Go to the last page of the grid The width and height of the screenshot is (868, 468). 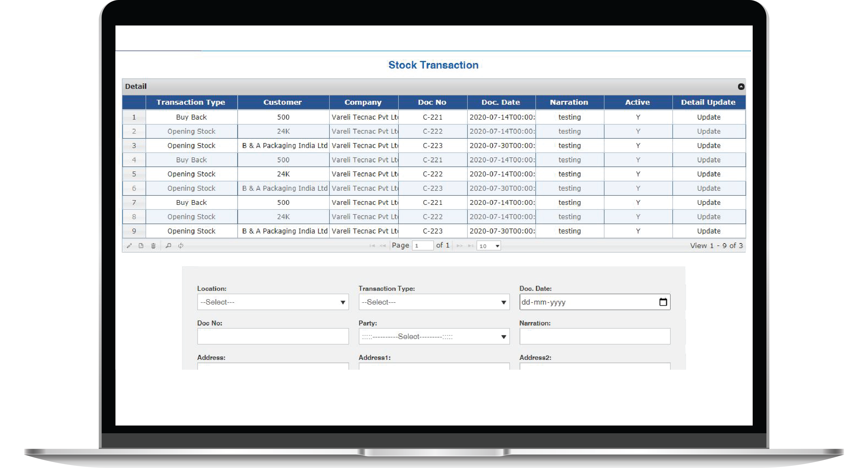471,246
